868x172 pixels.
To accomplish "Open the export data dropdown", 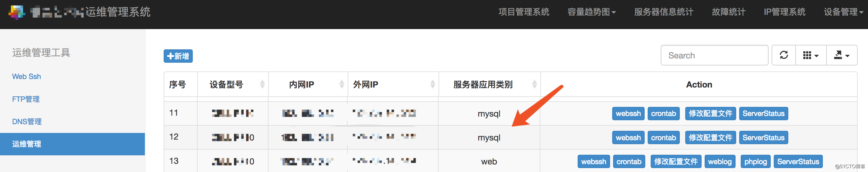I will [x=841, y=55].
